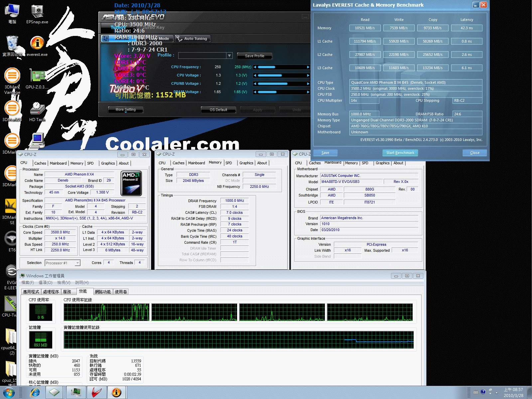This screenshot has height=399, width=532.
Task: Click Close button in EVEREST benchmark
Action: coord(475,153)
